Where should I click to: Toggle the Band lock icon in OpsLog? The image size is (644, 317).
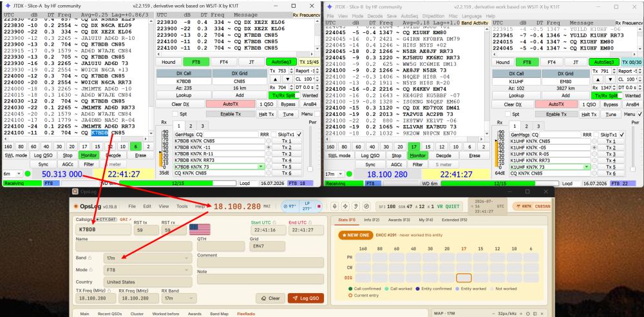pyautogui.click(x=90, y=258)
